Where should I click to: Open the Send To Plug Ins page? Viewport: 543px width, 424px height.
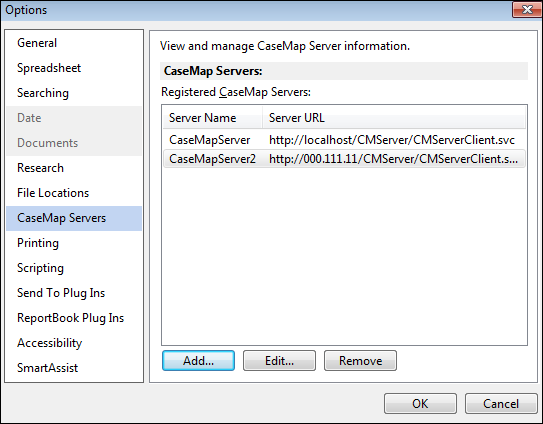(x=61, y=293)
